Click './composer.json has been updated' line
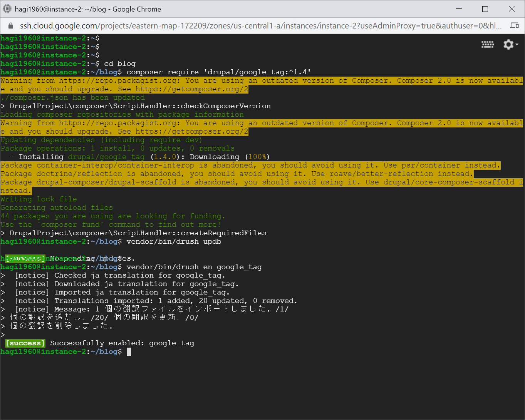525x420 pixels. tap(73, 97)
